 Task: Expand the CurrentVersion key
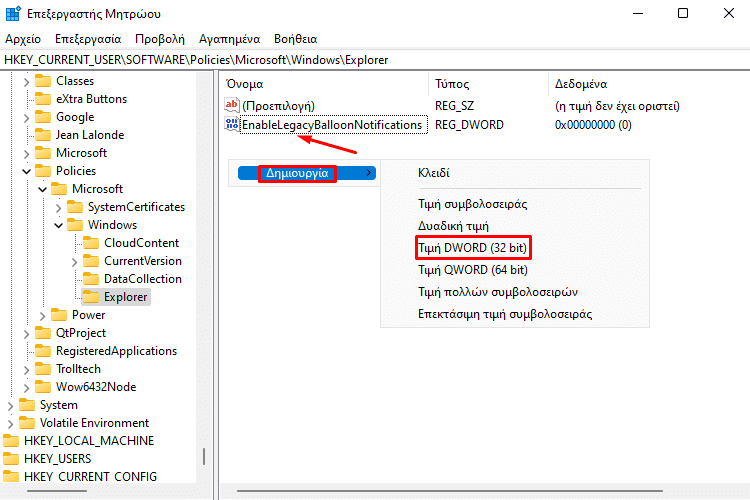point(75,262)
